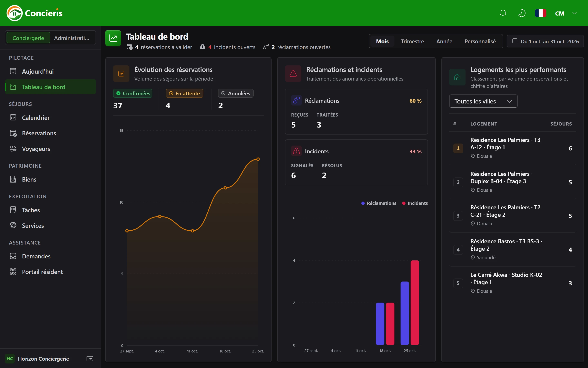Screen dimensions: 588x368
Task: Switch to Administration mode
Action: [x=72, y=38]
